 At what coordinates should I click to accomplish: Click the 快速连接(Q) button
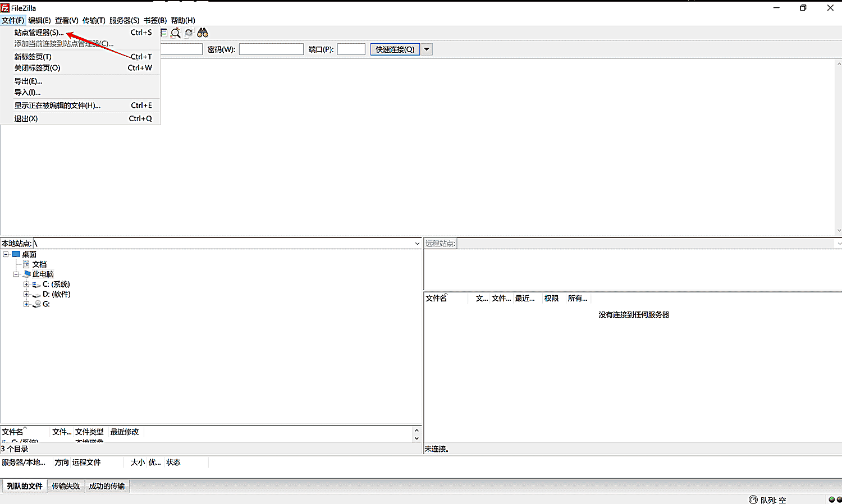[395, 49]
